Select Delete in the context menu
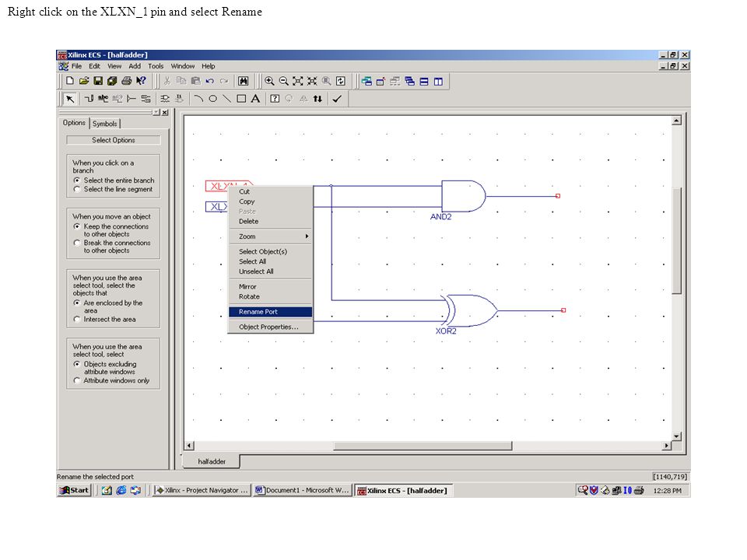The image size is (747, 560). point(270,222)
